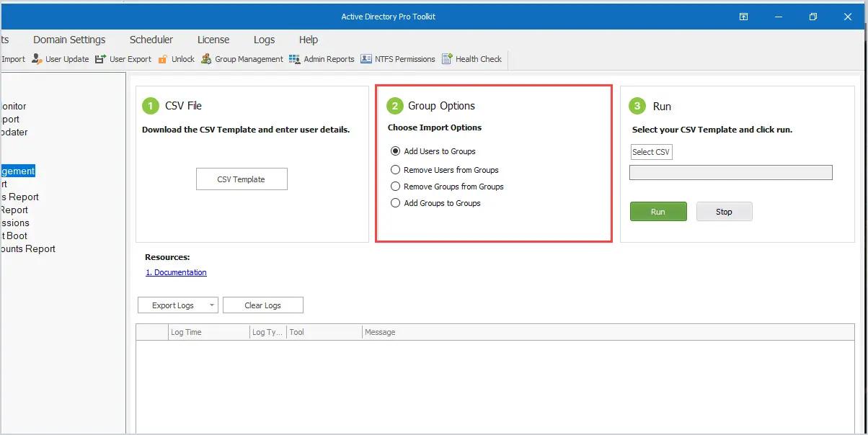Click the ribbon display icon in title bar
The image size is (868, 435).
743,17
